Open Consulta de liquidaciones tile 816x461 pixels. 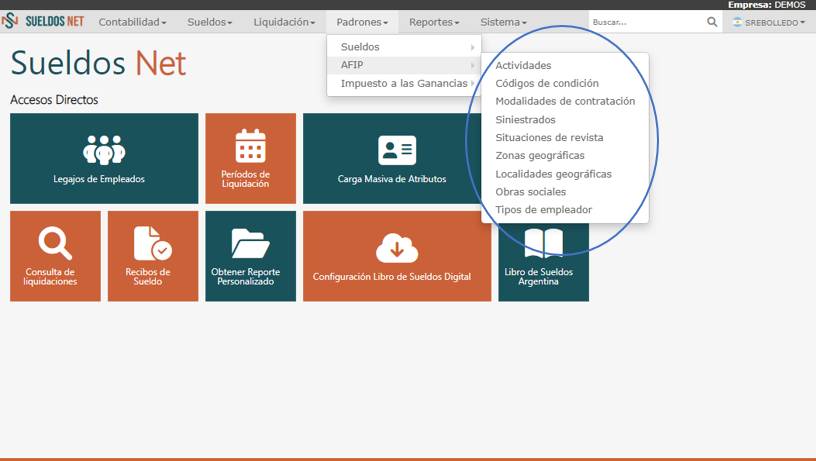point(55,256)
